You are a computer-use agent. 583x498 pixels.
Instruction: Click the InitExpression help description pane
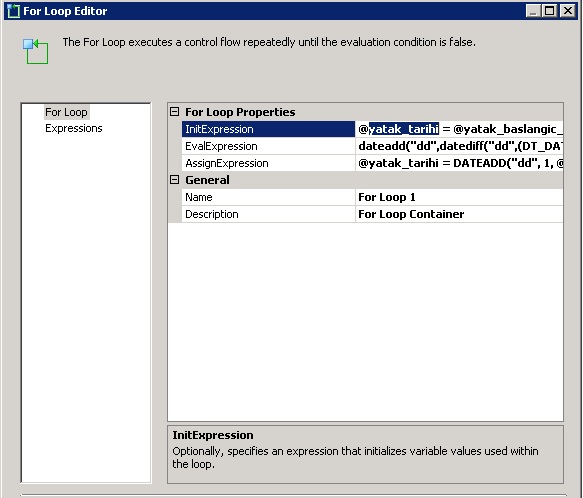click(365, 454)
